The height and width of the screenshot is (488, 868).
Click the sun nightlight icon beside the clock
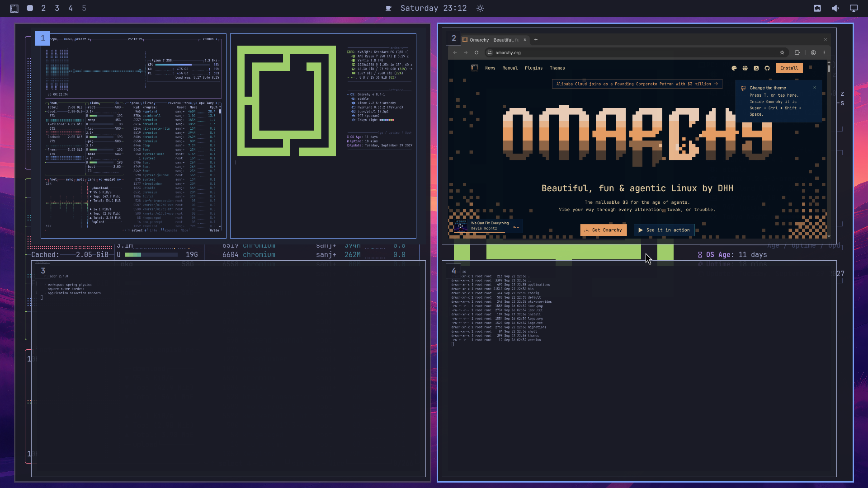(x=480, y=8)
